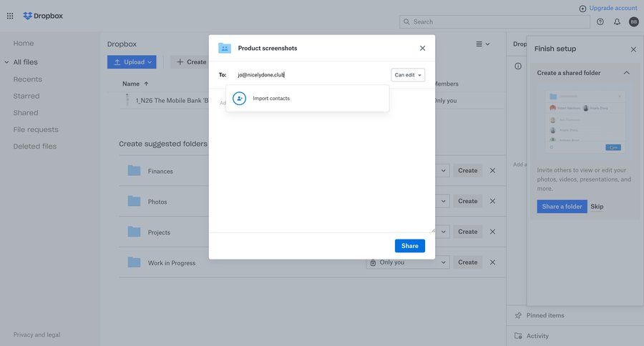This screenshot has height=346, width=644.
Task: Open Only you dropdown for Work in Progress
Action: pyautogui.click(x=408, y=262)
